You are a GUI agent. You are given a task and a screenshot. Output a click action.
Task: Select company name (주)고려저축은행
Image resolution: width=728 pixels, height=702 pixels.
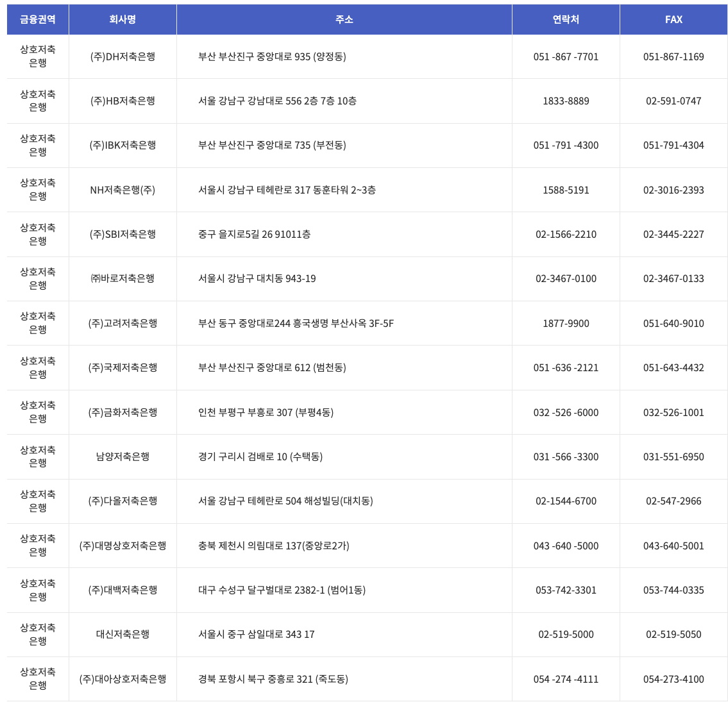(x=123, y=323)
